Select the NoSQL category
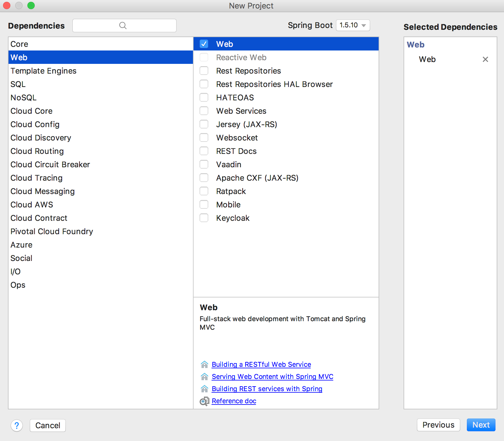This screenshot has height=441, width=504. (x=101, y=97)
